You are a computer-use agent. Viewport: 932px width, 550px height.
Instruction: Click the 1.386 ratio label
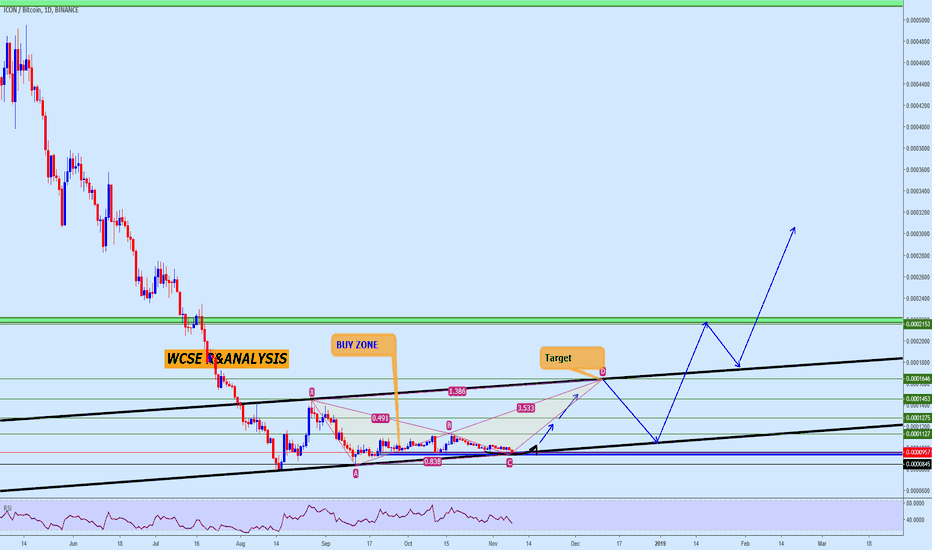(457, 391)
